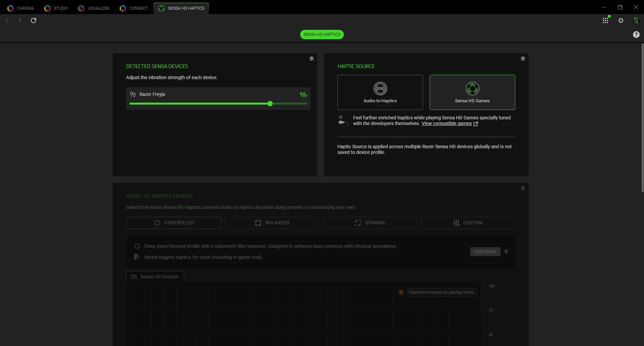Click the Razer Freyja device icon
644x346 pixels.
pyautogui.click(x=133, y=95)
